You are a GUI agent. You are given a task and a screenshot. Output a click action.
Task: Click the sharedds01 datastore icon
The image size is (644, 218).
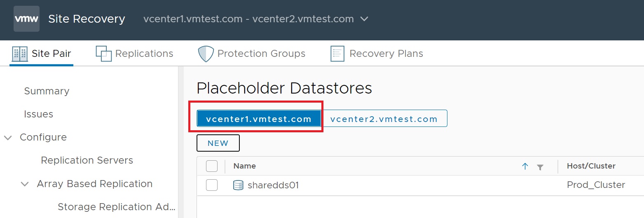(x=238, y=185)
